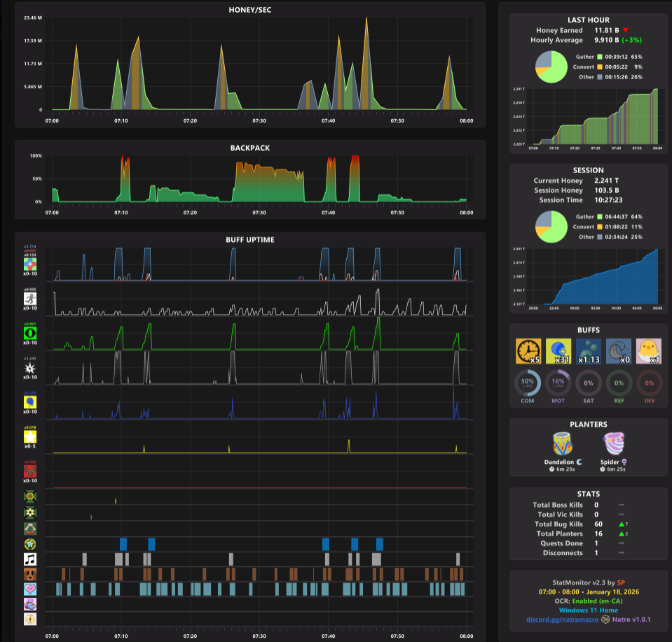Viewport: 672px width, 642px height.
Task: Click the red down arrow beside Honey Earned
Action: click(626, 30)
